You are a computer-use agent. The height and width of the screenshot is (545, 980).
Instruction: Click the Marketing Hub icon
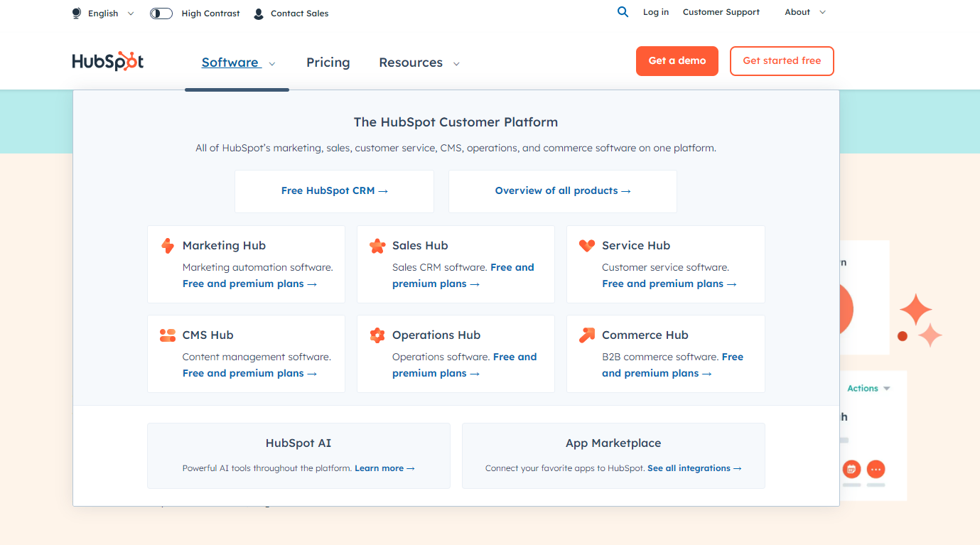coord(168,246)
